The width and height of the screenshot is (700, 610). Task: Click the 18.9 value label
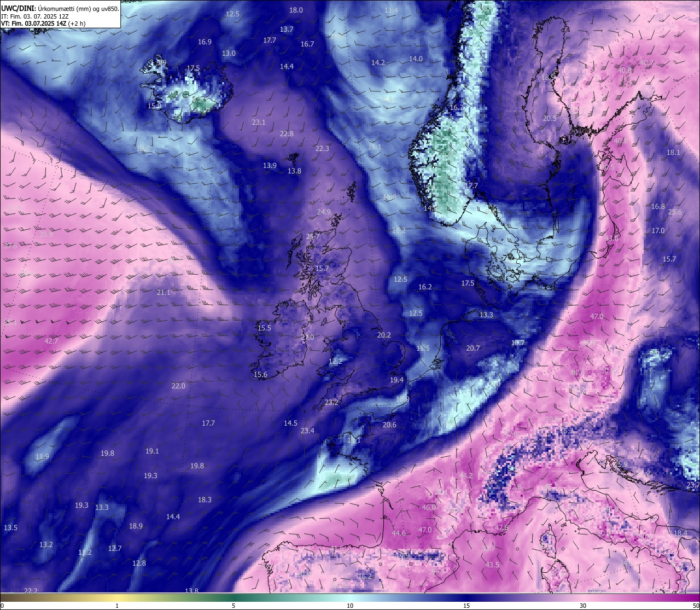pyautogui.click(x=136, y=526)
